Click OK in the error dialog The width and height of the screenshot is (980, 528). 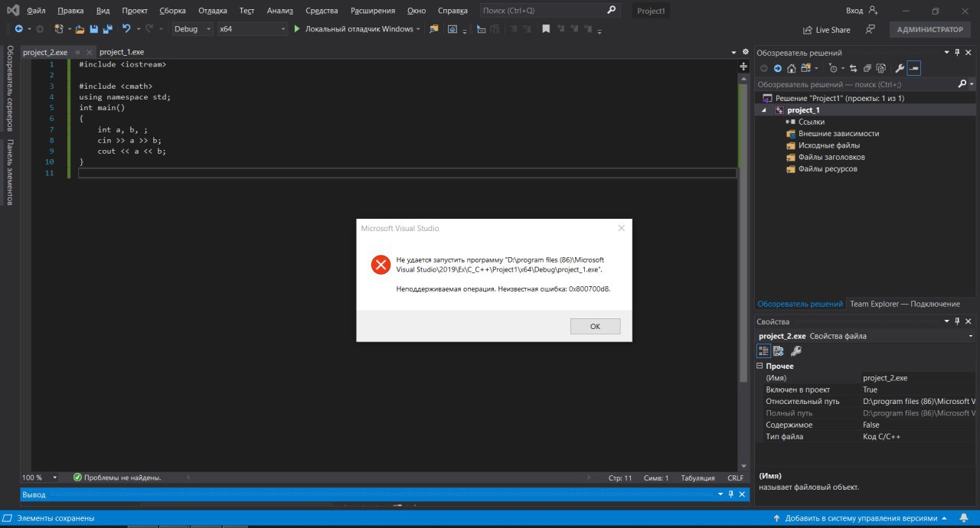595,326
